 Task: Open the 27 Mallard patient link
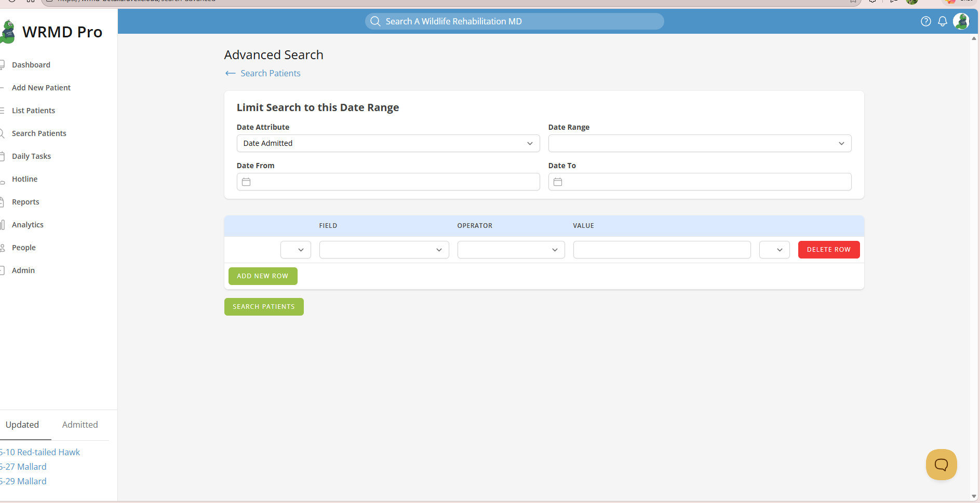point(23,467)
